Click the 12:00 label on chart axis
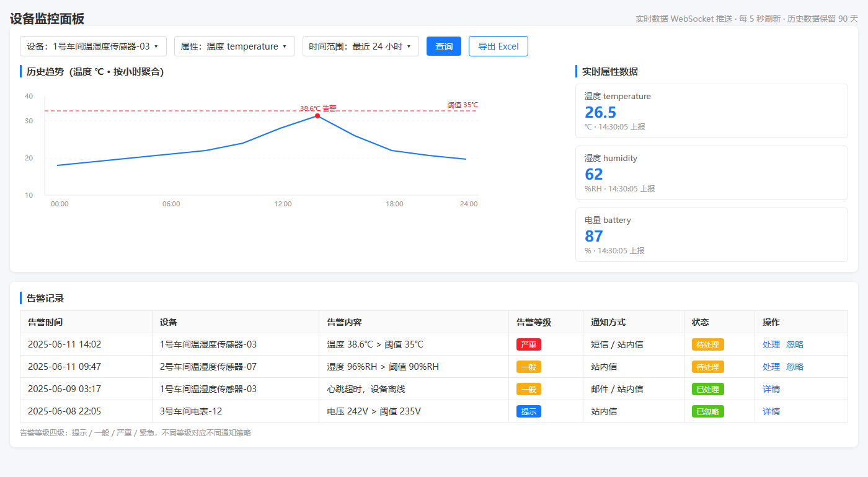The height and width of the screenshot is (477, 868). (283, 204)
